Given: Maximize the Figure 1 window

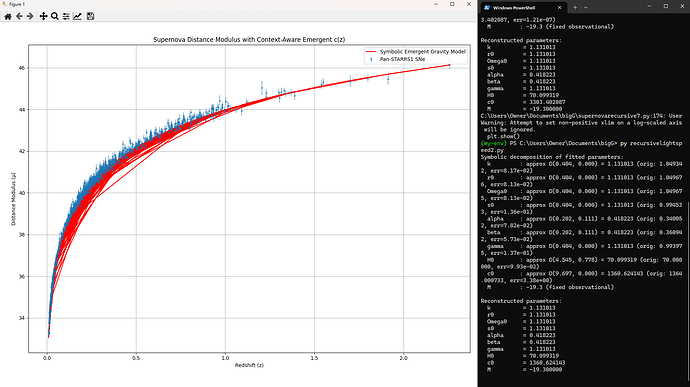Looking at the screenshot, I should 452,4.
